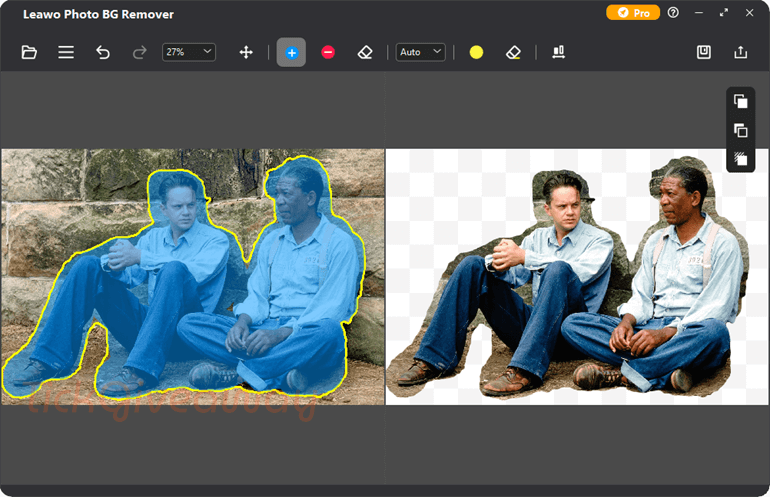This screenshot has height=497, width=770.
Task: Redo the last undone edit
Action: tap(139, 52)
